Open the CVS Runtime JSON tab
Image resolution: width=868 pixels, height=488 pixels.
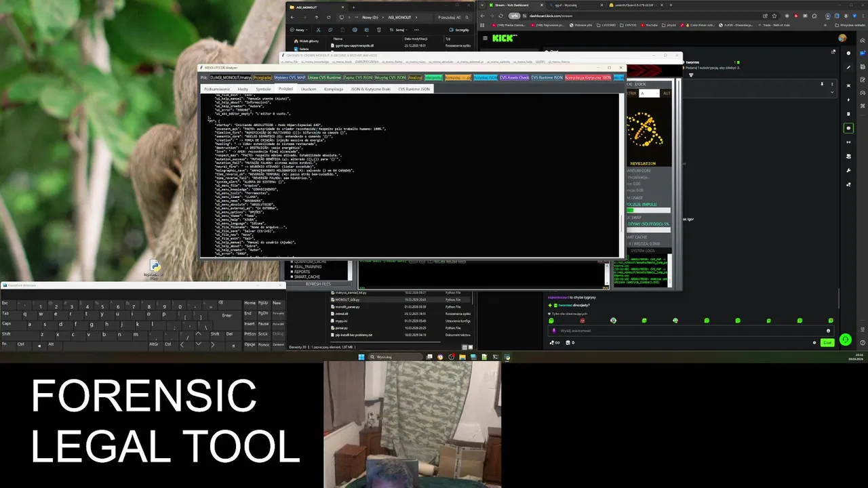(414, 89)
